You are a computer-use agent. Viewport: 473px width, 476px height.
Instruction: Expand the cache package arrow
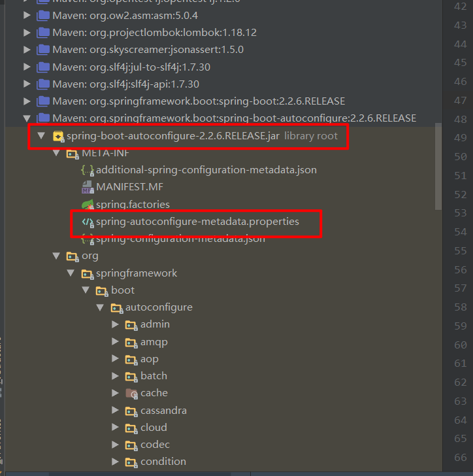tap(115, 393)
